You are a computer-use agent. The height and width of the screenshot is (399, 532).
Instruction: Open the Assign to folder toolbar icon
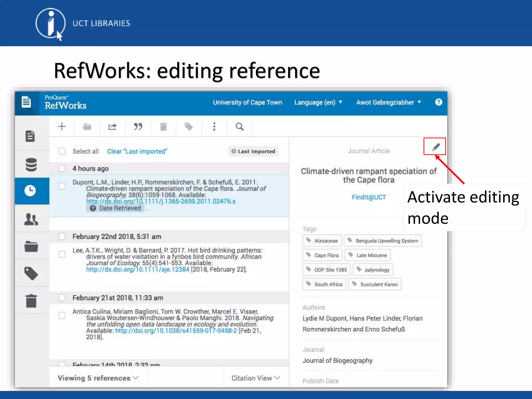click(x=87, y=127)
